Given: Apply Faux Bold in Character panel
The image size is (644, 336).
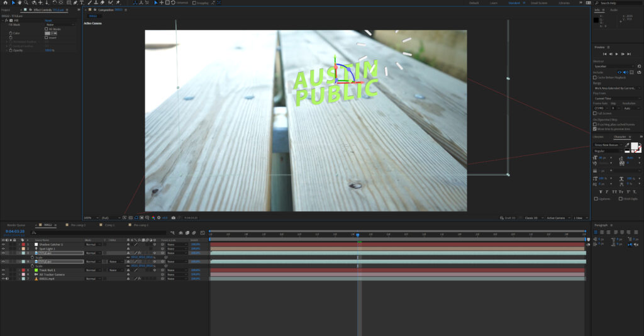Looking at the screenshot, I should [x=601, y=192].
